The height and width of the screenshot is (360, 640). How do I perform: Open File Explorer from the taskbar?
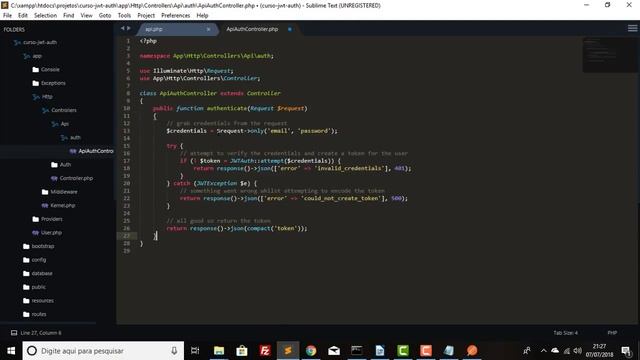219,351
